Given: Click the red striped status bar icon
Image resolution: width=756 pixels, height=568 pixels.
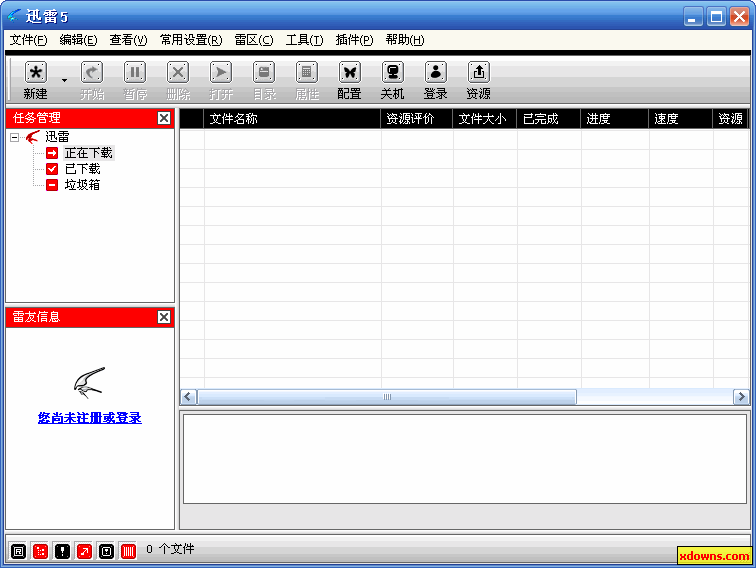Looking at the screenshot, I should coord(128,551).
